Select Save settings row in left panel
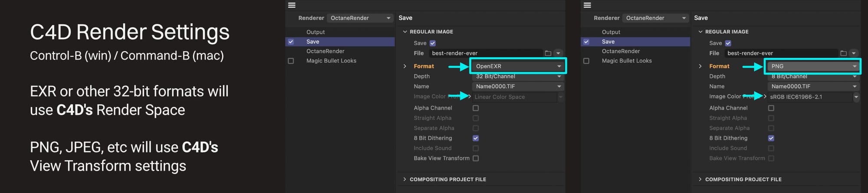This screenshot has height=193, width=868. pyautogui.click(x=340, y=42)
